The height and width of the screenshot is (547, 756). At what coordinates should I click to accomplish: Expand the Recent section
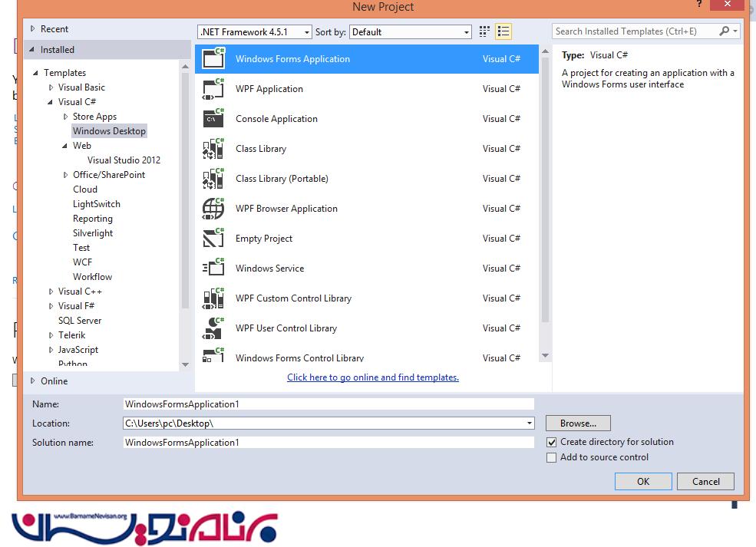pyautogui.click(x=32, y=29)
